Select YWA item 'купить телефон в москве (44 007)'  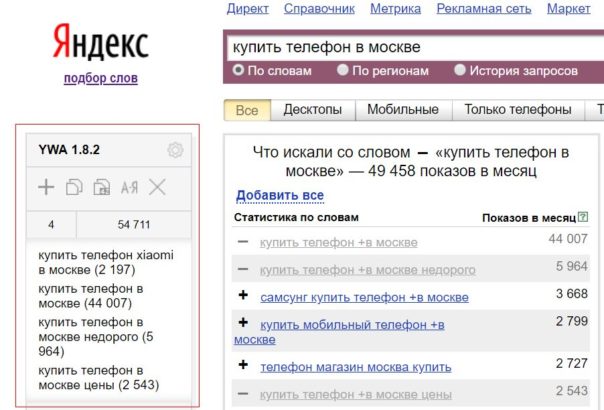(x=91, y=296)
